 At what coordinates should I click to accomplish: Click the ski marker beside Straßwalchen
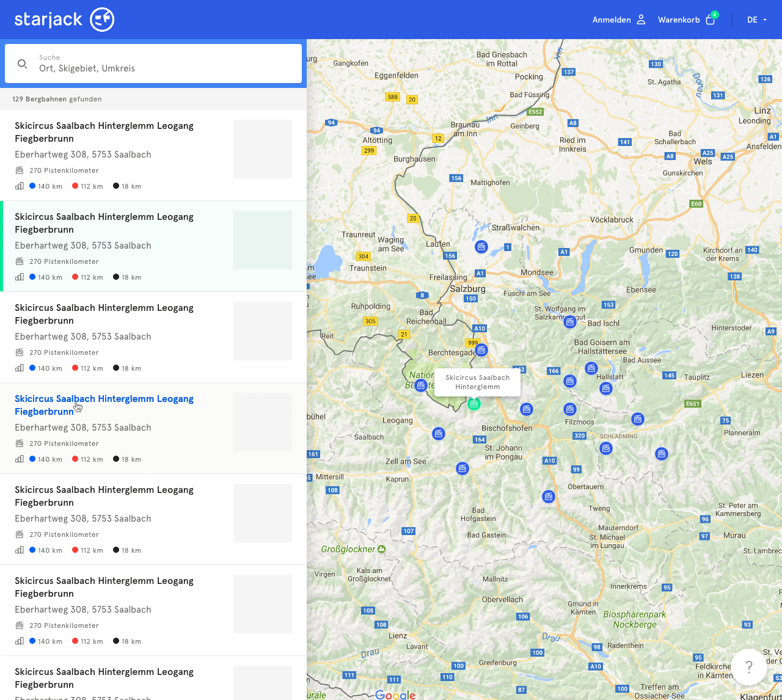[481, 247]
